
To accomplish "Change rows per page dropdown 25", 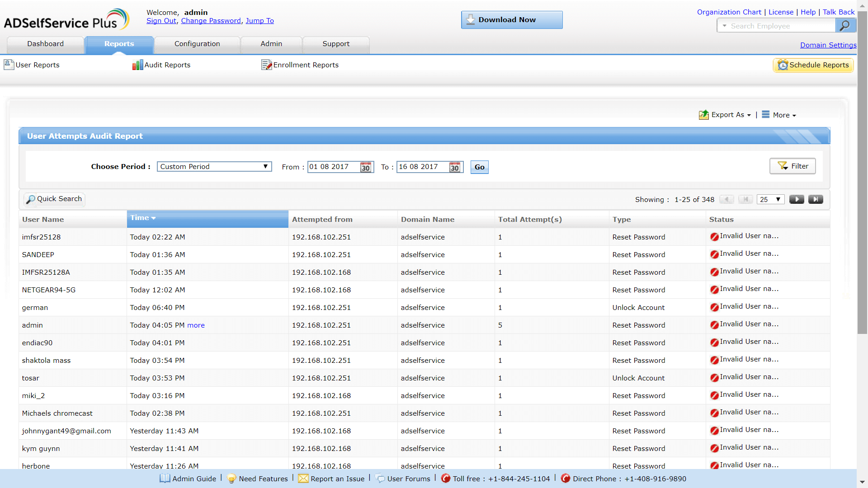I will (770, 199).
